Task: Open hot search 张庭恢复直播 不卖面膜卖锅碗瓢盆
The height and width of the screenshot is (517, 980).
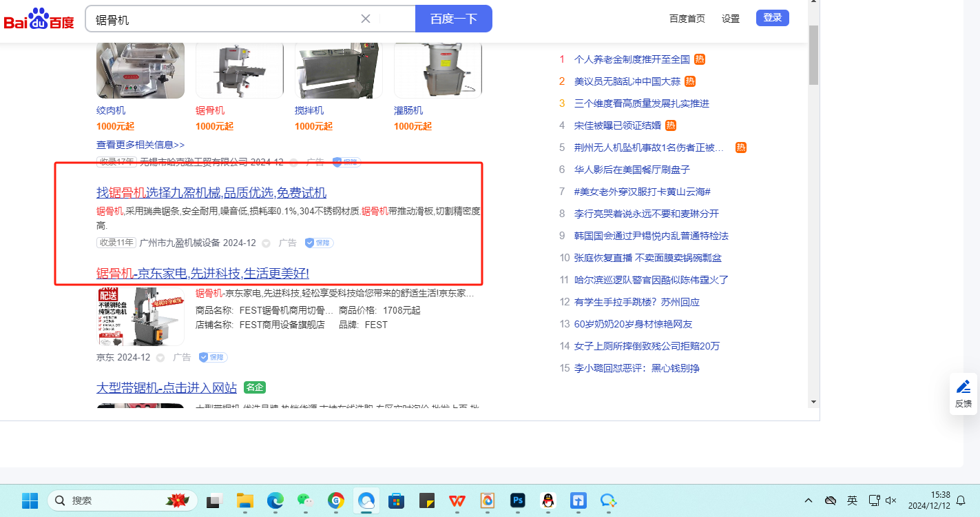Action: click(648, 258)
